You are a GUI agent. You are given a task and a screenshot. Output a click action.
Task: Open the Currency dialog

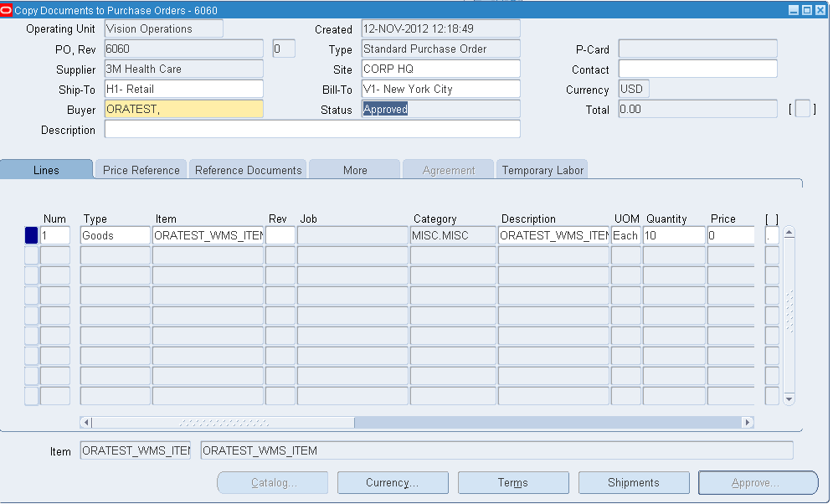tap(393, 482)
